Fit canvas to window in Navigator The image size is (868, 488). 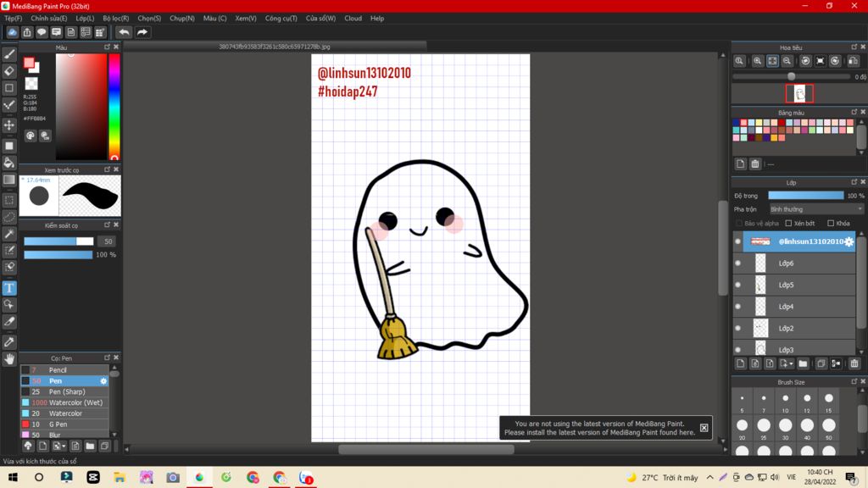772,61
